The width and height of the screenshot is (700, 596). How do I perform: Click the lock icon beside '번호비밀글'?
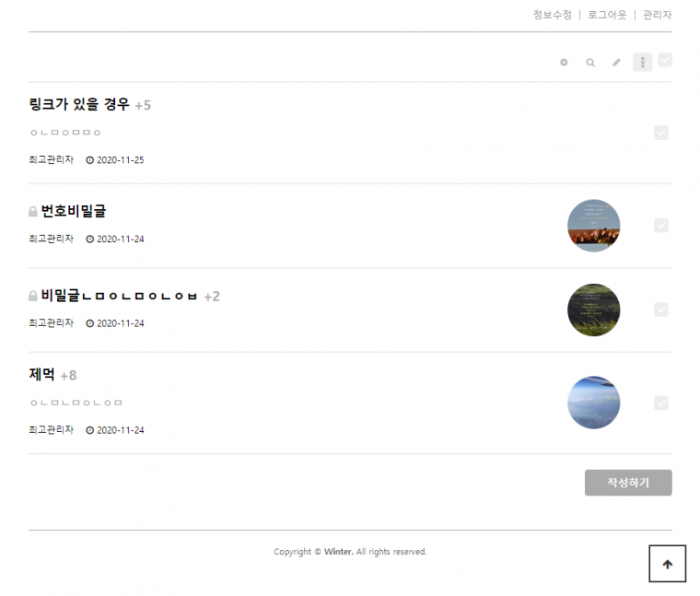click(x=33, y=211)
